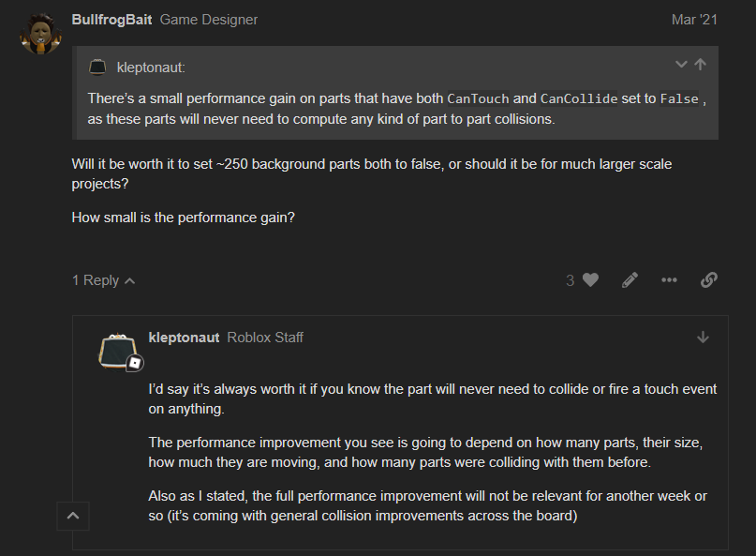The height and width of the screenshot is (556, 756).
Task: Expand the quote with the down chevron
Action: click(681, 65)
